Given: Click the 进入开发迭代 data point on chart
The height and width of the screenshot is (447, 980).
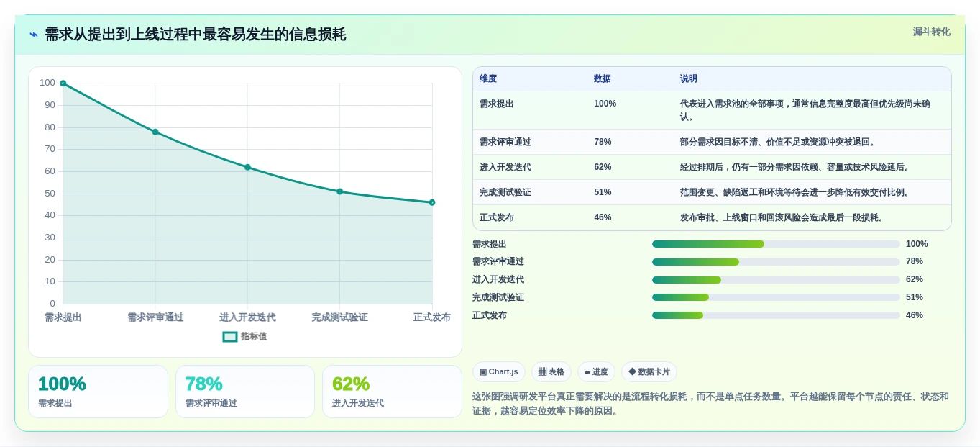Looking at the screenshot, I should click(x=247, y=167).
